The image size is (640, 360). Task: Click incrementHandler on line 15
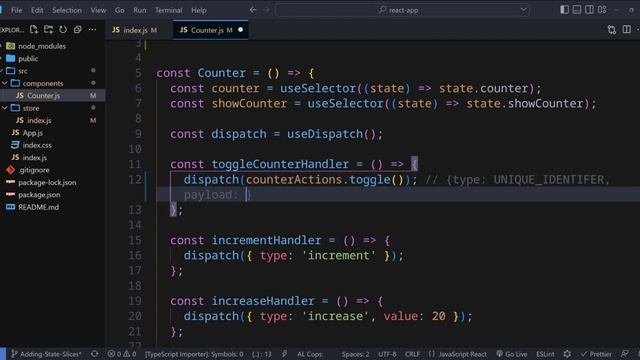(x=266, y=240)
